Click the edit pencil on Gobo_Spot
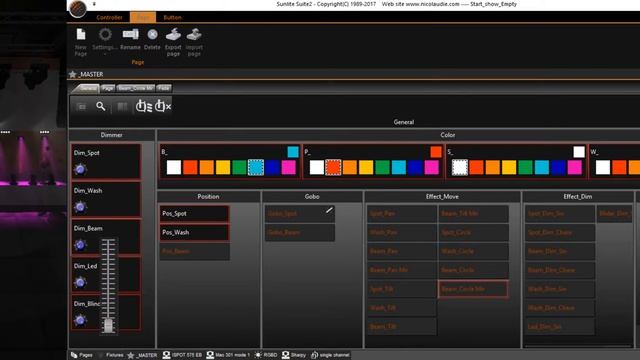 coord(329,210)
